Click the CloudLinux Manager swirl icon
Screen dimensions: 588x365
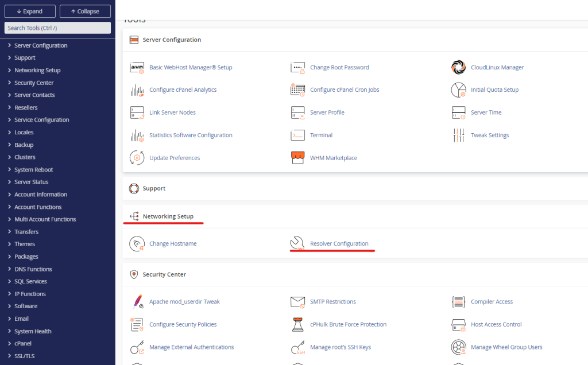coord(458,67)
